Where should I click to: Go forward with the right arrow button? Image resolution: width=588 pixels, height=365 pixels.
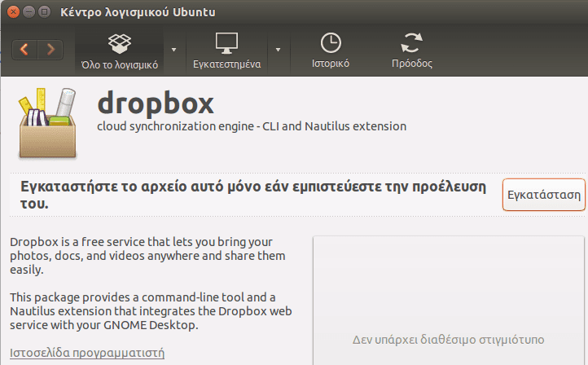[x=50, y=49]
